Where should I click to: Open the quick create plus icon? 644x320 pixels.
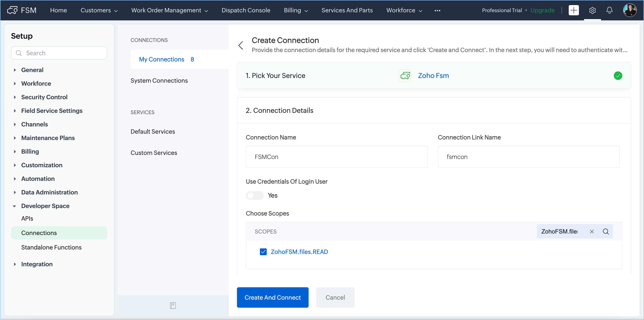click(574, 10)
